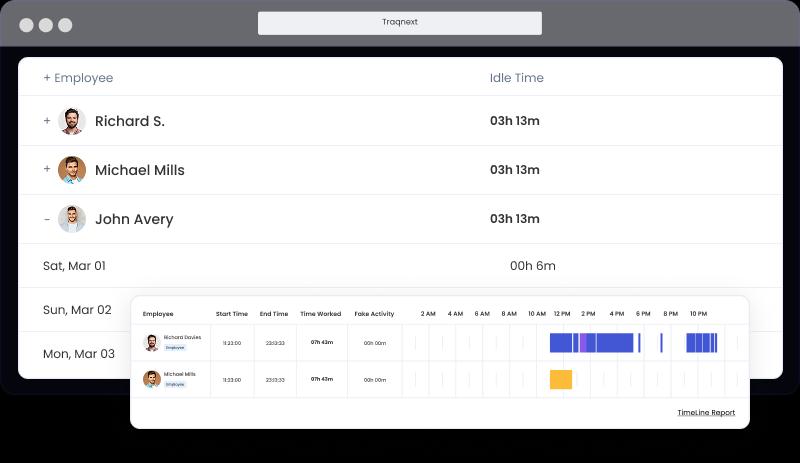Expand all using plus in Employee header

[x=46, y=78]
